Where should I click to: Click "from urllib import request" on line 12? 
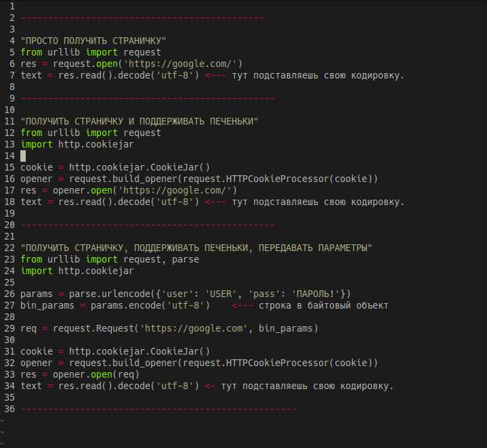91,133
